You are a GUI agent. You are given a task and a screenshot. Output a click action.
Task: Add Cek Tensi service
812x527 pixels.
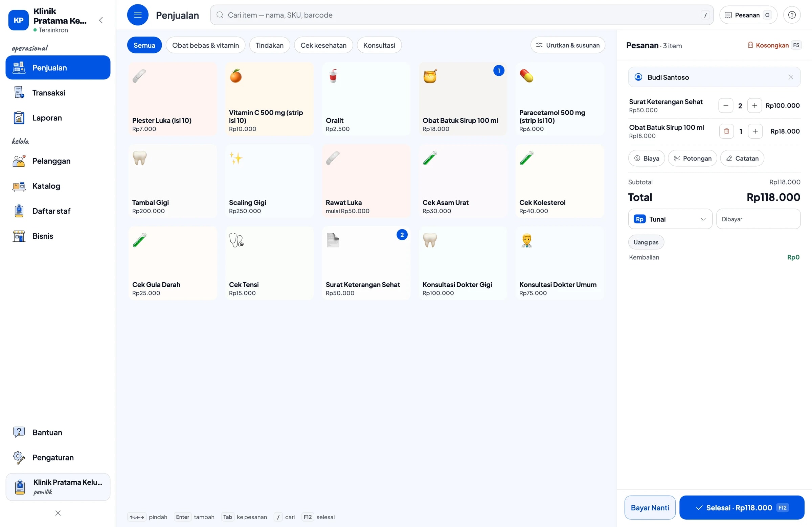pyautogui.click(x=269, y=263)
